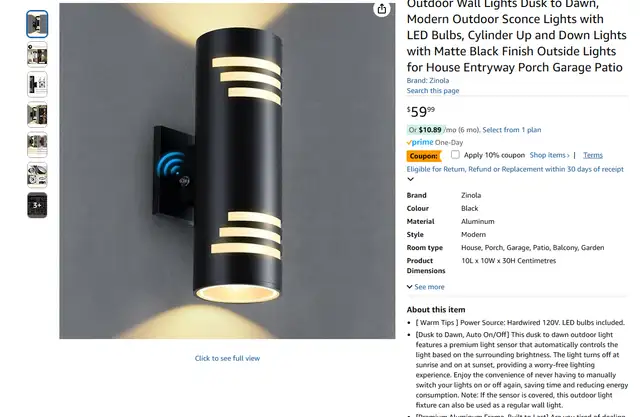Click return, refund or replacement eligibility link
Image resolution: width=640 pixels, height=417 pixels.
tap(515, 169)
